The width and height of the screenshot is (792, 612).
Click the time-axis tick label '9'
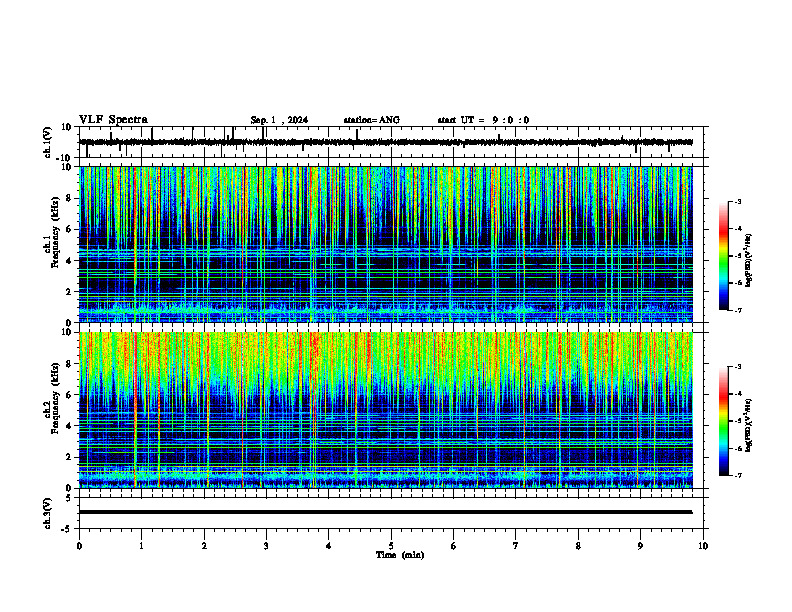[640, 546]
